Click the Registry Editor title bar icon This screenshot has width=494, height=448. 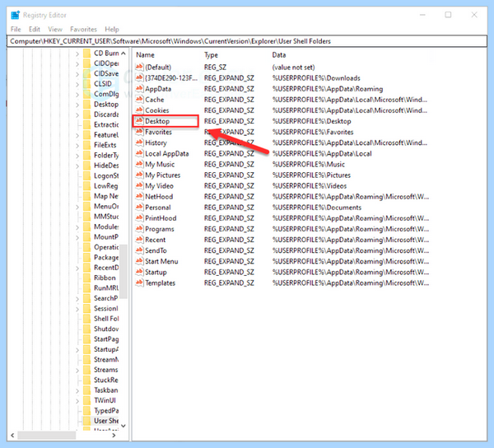[x=15, y=15]
